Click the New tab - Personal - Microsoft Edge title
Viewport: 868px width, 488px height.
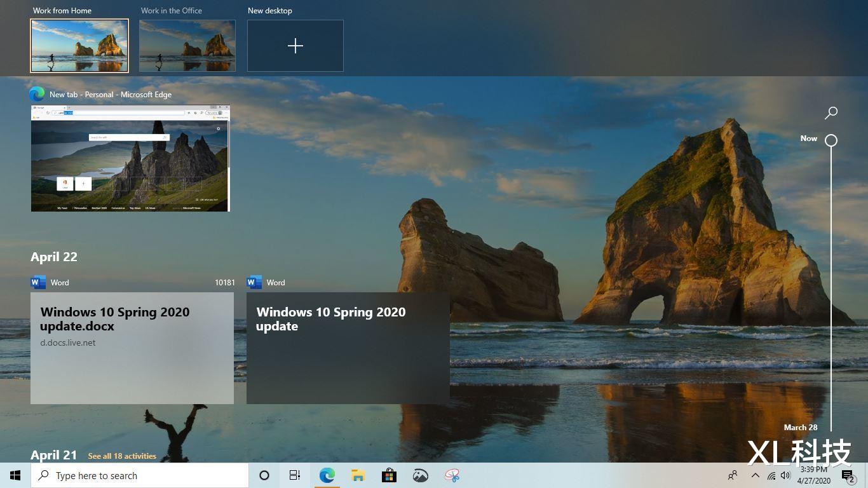[111, 94]
